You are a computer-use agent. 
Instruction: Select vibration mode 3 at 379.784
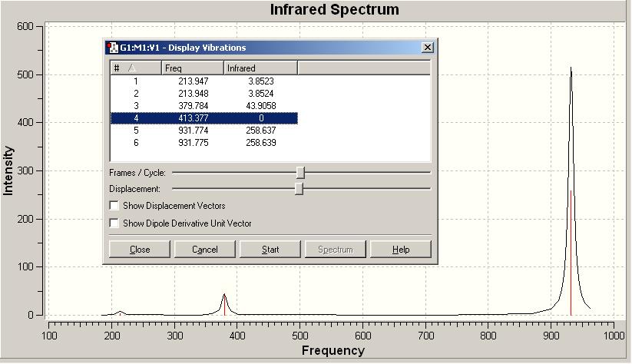204,106
